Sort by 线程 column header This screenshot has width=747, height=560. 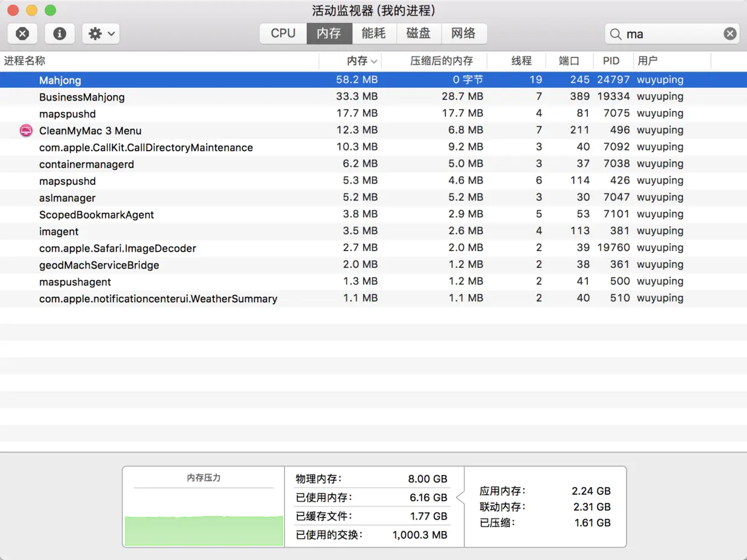click(516, 61)
